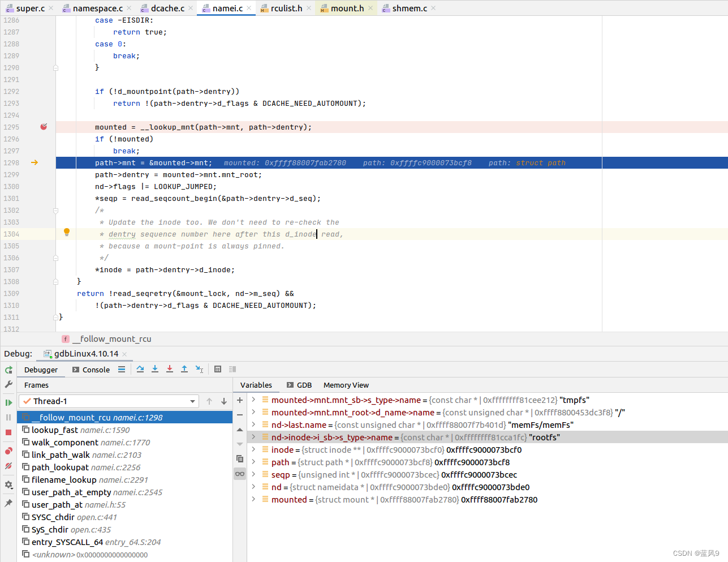Expand mounted struct mount variable
The height and width of the screenshot is (562, 728).
(253, 499)
